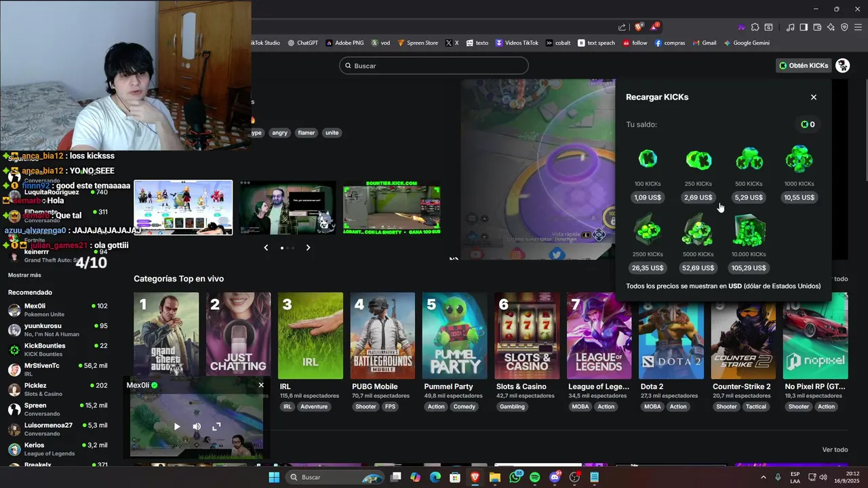The width and height of the screenshot is (868, 488).
Task: Click the Brave Rewards triangle icon
Action: 654,27
